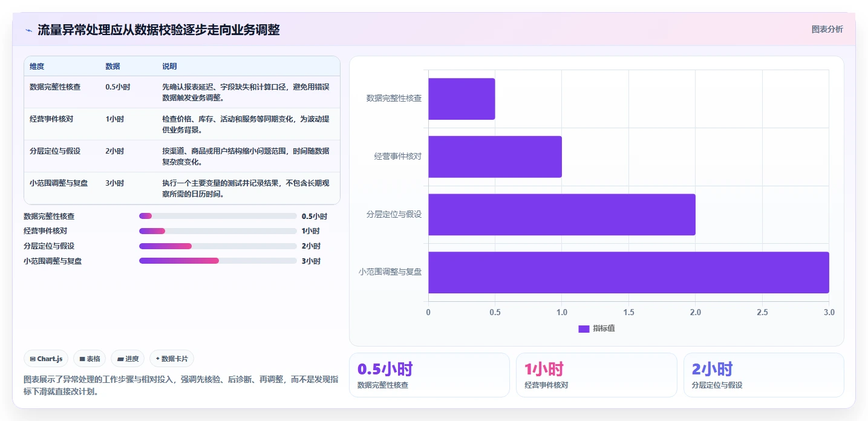Click the 分层定位与假设 progress bar
Image resolution: width=868 pixels, height=421 pixels.
[x=218, y=246]
